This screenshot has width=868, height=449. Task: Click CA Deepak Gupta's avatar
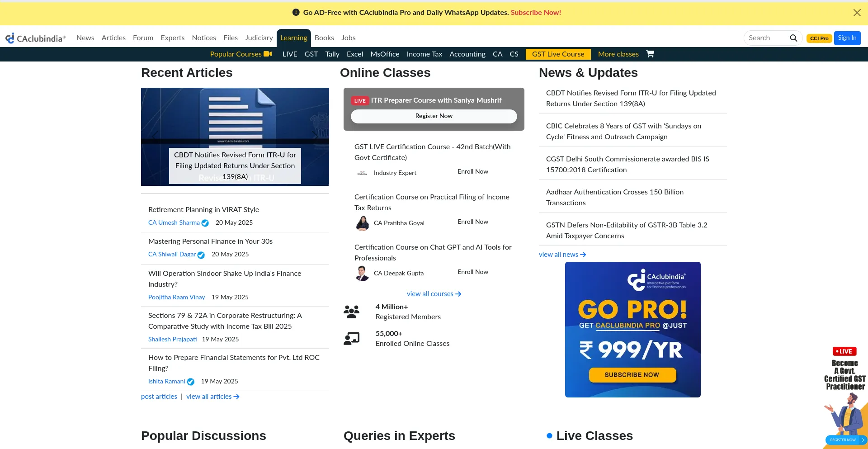[363, 273]
